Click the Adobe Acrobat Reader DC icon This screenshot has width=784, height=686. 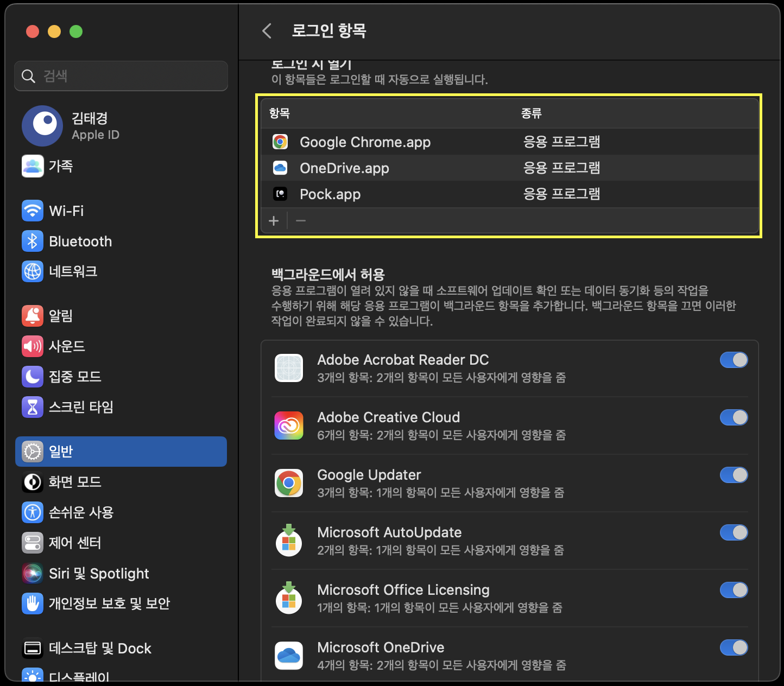click(x=289, y=368)
